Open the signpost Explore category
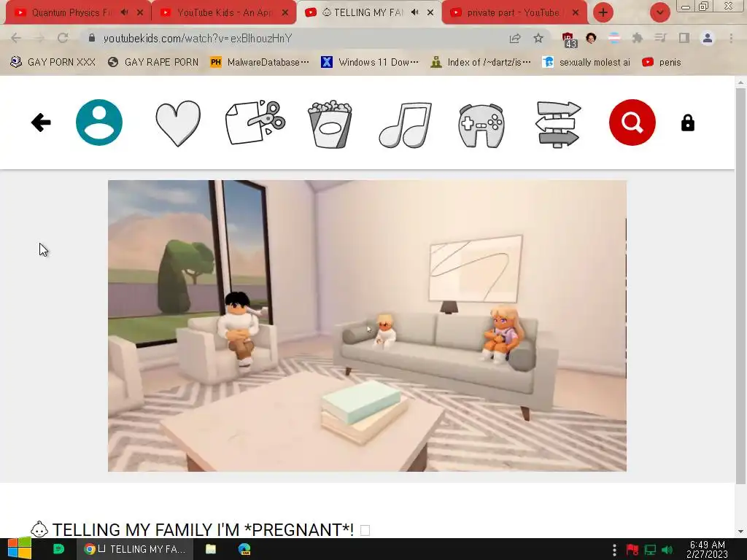Screen dimensions: 747x560 coord(557,124)
